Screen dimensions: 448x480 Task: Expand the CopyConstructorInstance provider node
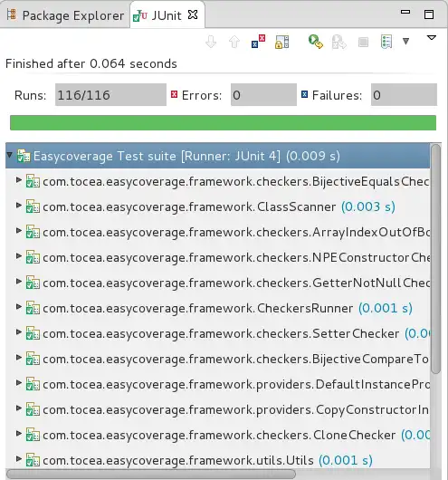[19, 408]
